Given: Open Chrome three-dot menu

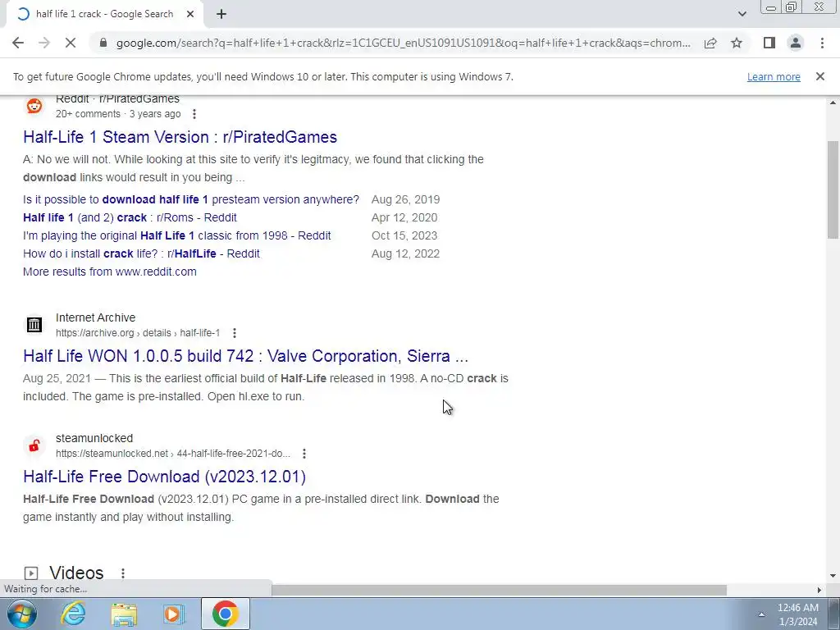Looking at the screenshot, I should pyautogui.click(x=822, y=43).
